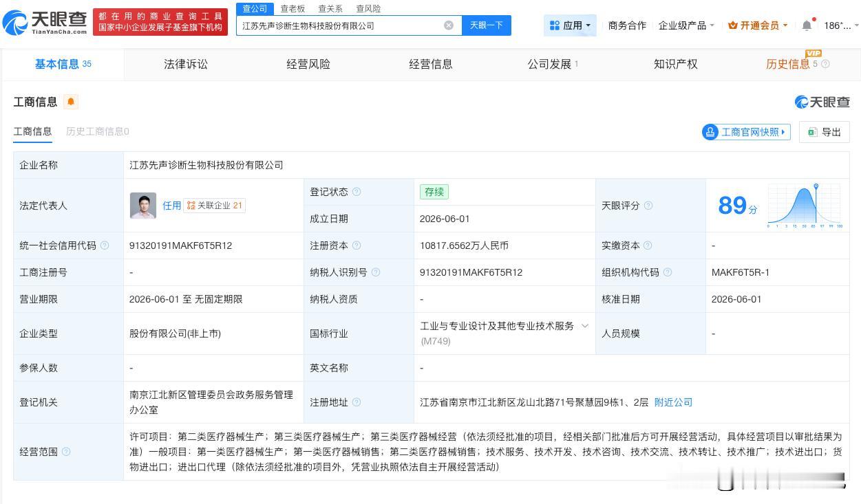The width and height of the screenshot is (861, 504).
Task: Click the help icon beside 组织机构代码
Action: coord(668,272)
